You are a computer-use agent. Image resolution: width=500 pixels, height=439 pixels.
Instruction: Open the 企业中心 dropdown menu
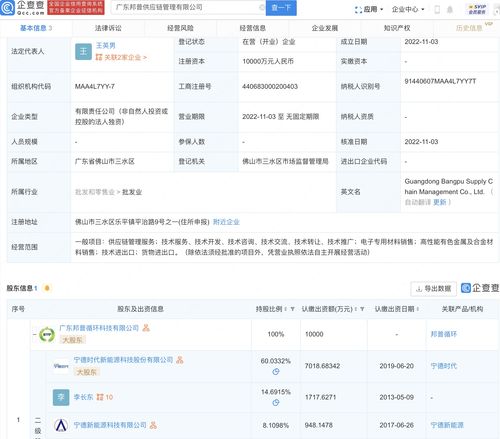click(408, 10)
